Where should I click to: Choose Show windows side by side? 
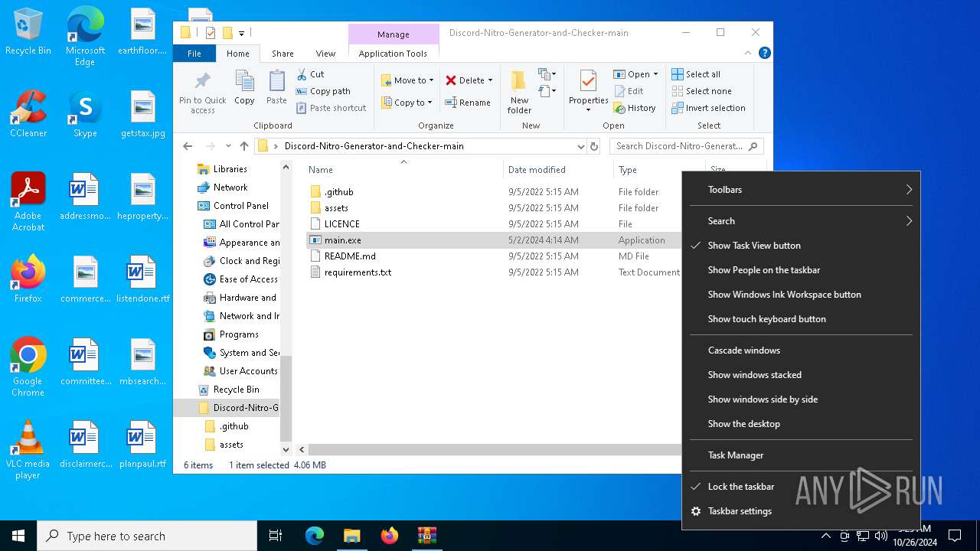801,399
